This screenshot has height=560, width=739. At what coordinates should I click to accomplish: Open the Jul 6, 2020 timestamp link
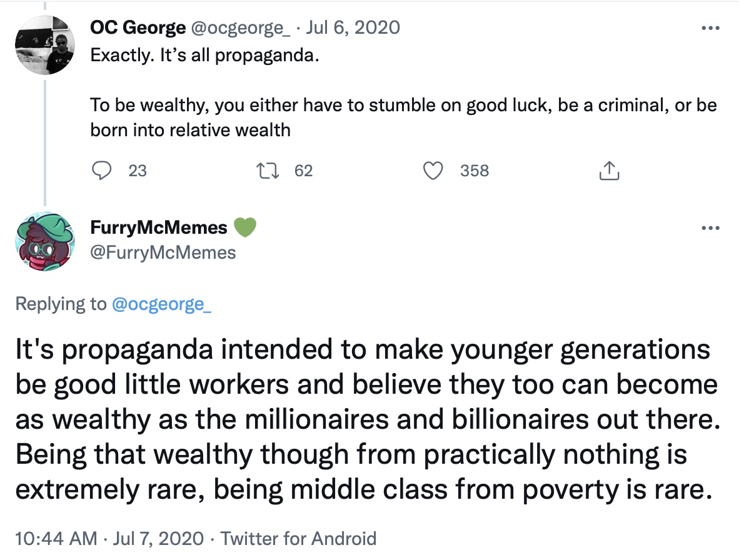click(x=353, y=27)
